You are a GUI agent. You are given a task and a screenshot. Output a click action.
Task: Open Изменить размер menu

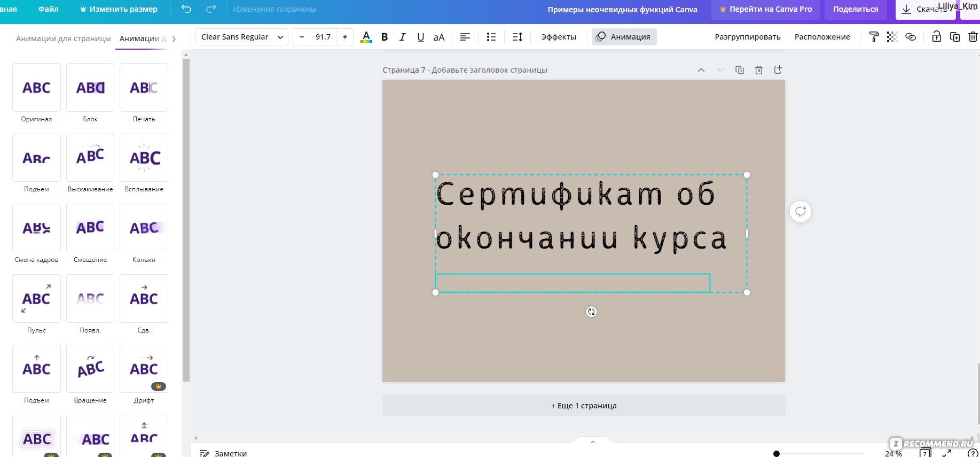click(x=119, y=9)
